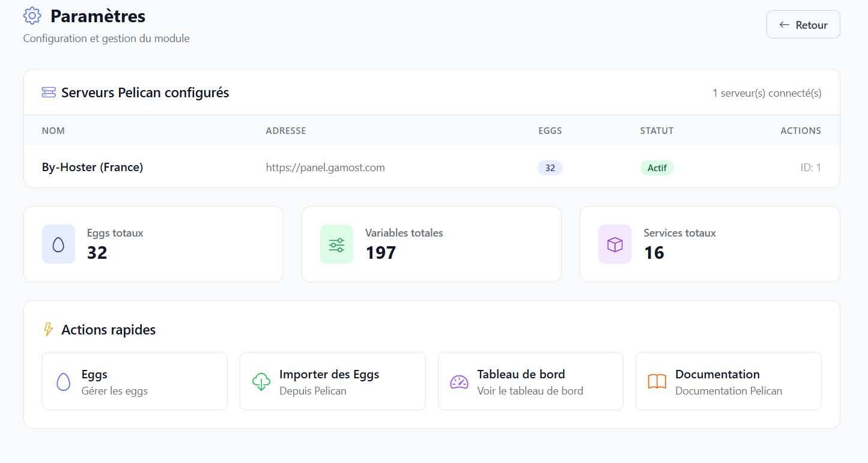Open the Documentation Pelican title link
This screenshot has height=463, width=868.
(x=717, y=375)
